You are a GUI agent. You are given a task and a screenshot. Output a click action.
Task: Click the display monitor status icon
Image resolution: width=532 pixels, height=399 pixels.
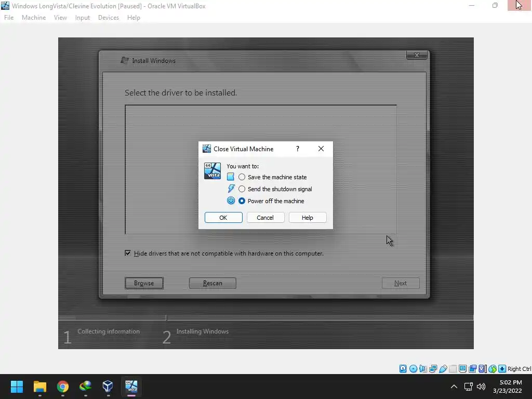[462, 369]
